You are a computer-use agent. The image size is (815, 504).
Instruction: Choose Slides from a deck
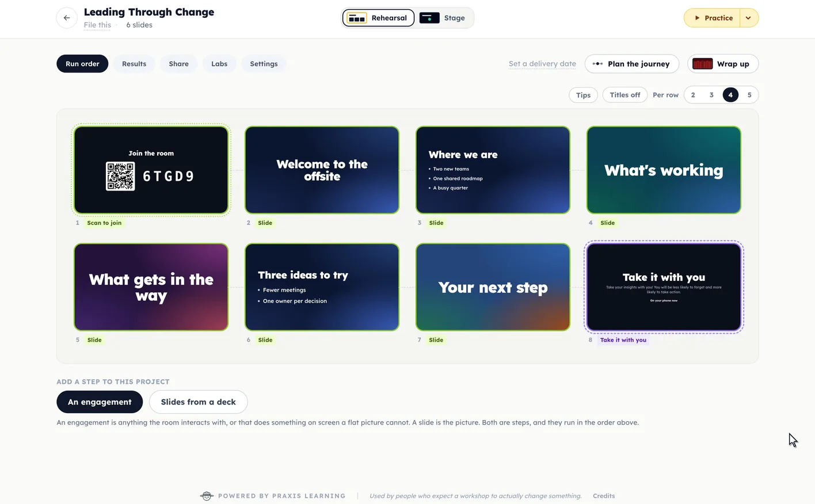(x=198, y=402)
